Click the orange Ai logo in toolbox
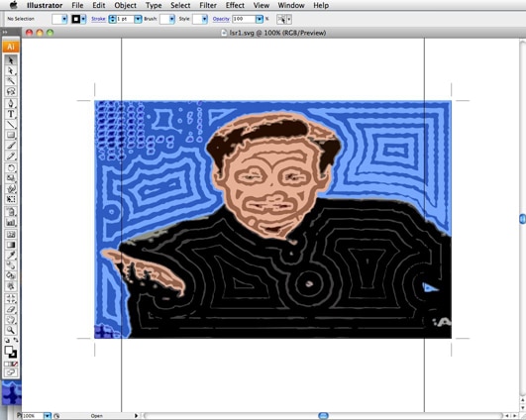Image resolution: width=526 pixels, height=420 pixels. pyautogui.click(x=11, y=47)
